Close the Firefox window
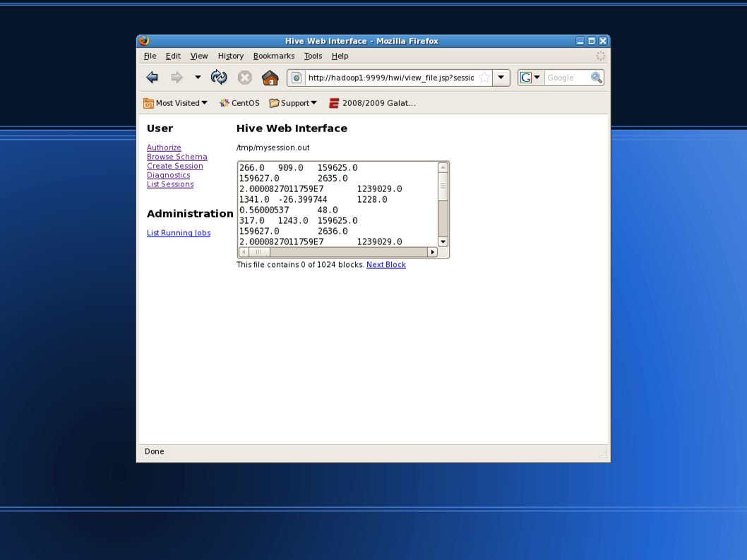 [x=603, y=41]
